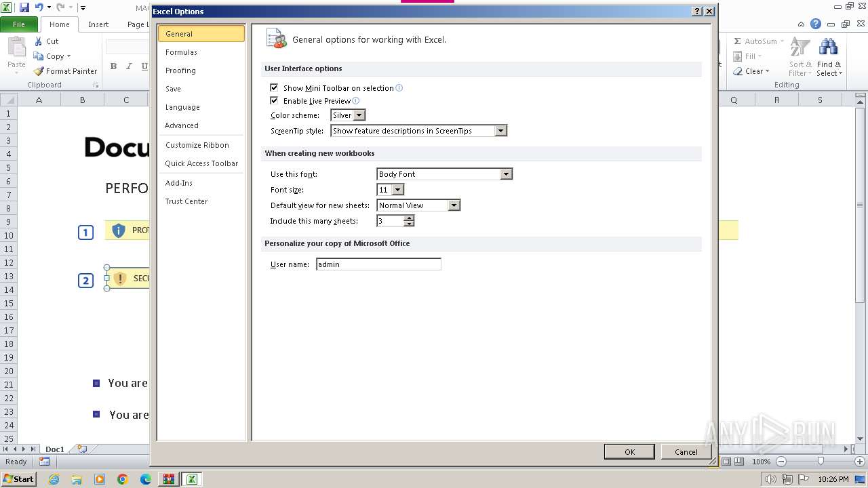
Task: Select the Trust Center category
Action: click(x=201, y=201)
